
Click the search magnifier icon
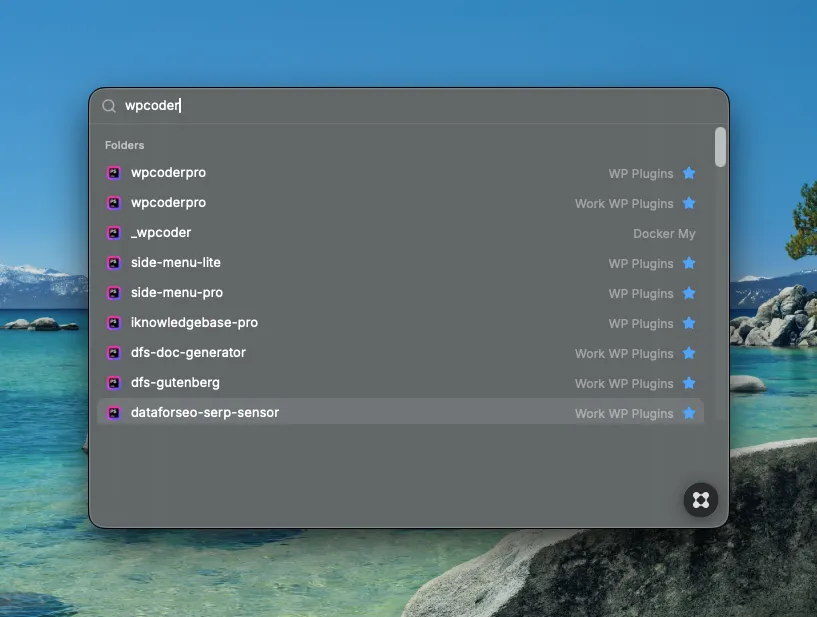tap(109, 106)
